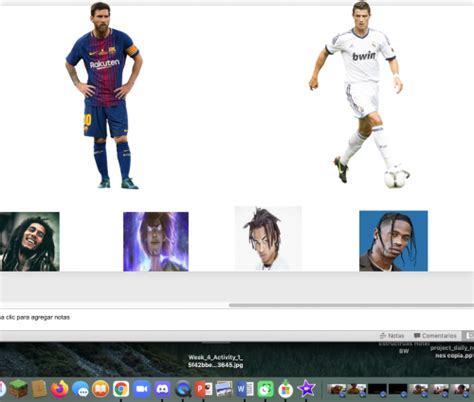Switch to PowerPoint in the Dock
474x402 pixels.
point(203,389)
